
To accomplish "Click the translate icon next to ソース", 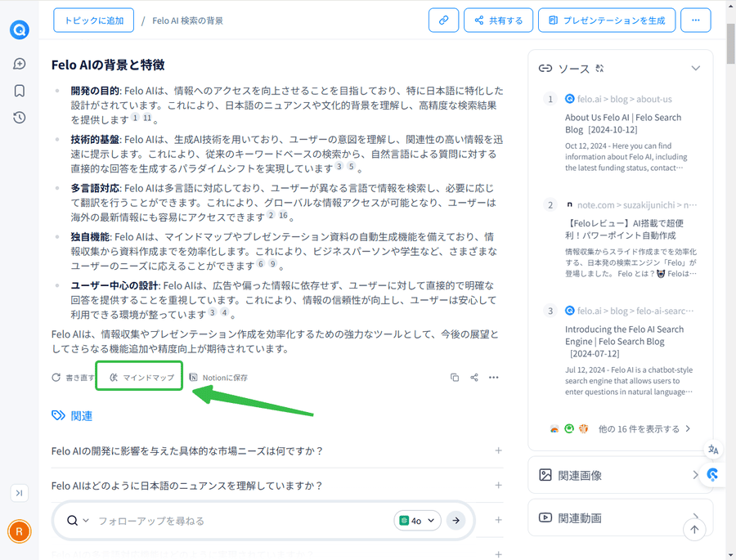I will (599, 69).
